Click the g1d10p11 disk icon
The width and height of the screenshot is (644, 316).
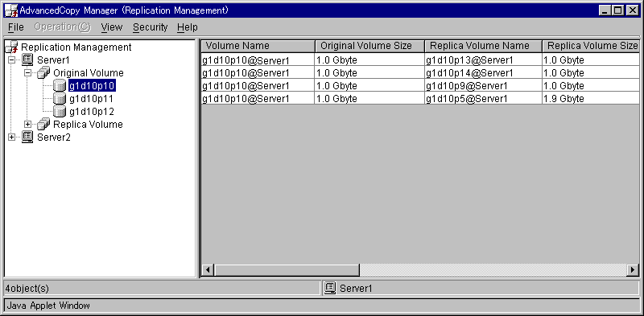[x=60, y=98]
